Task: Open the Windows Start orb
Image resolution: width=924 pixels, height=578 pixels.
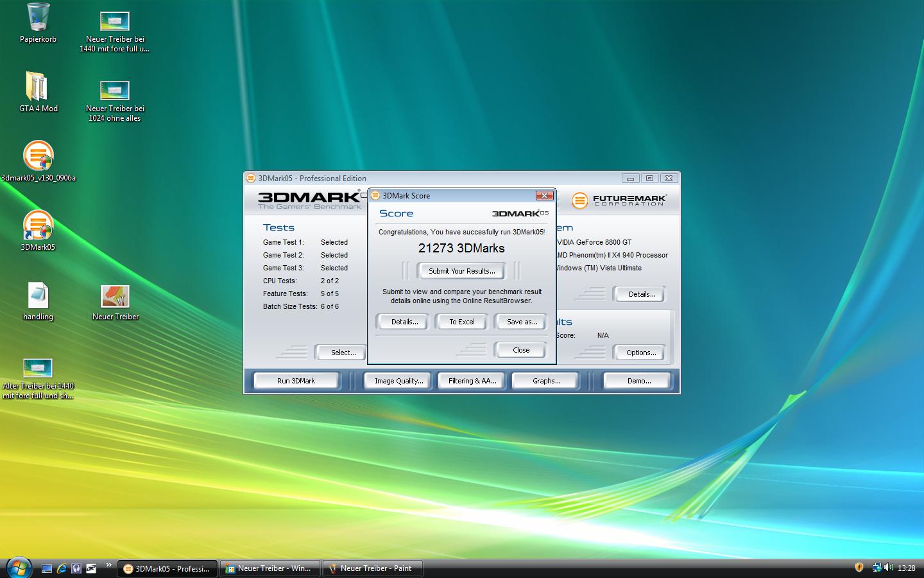Action: pos(18,567)
